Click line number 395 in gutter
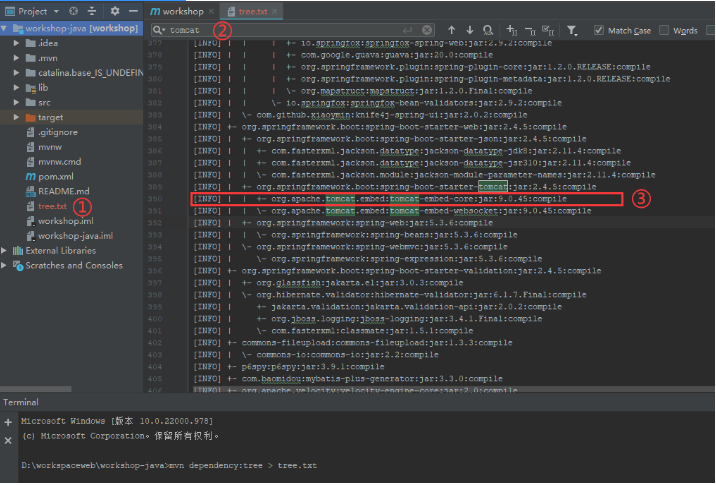Image resolution: width=716 pixels, height=485 pixels. (x=155, y=258)
